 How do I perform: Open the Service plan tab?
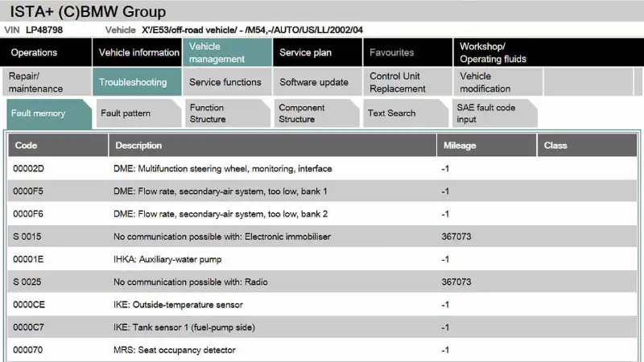tap(317, 52)
